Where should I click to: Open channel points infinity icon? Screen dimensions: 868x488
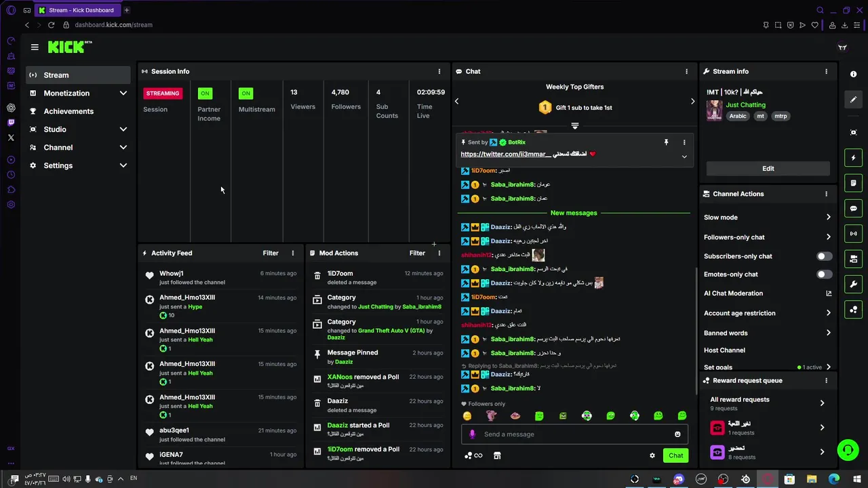(473, 455)
